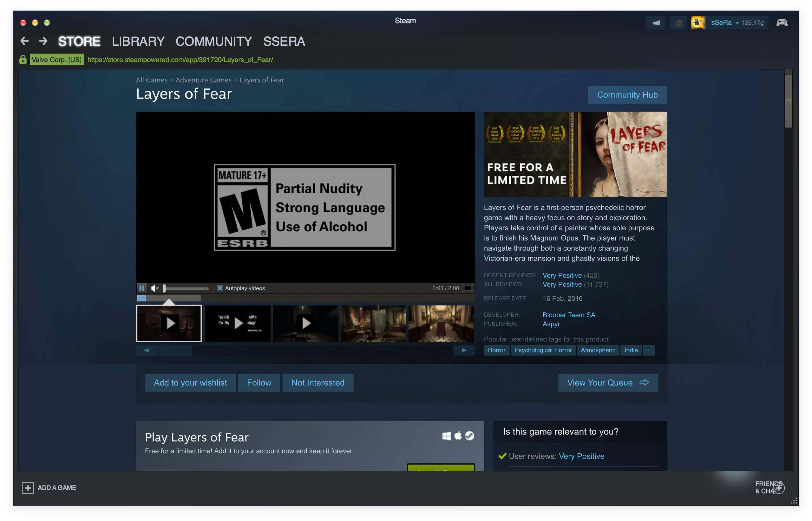Open the STORE tab
This screenshot has height=521, width=812.
pyautogui.click(x=79, y=41)
